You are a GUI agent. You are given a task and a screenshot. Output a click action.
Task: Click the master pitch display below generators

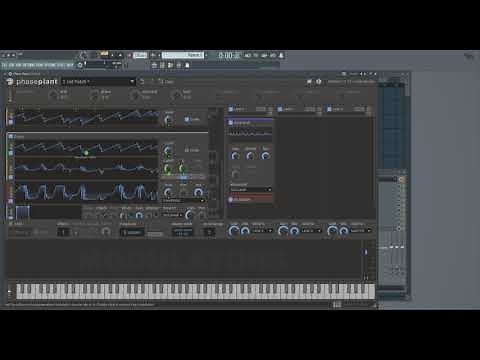pos(182,232)
